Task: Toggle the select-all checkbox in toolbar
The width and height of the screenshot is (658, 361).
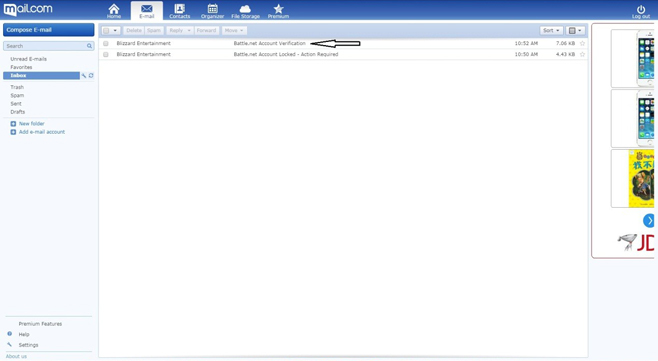Action: 106,31
